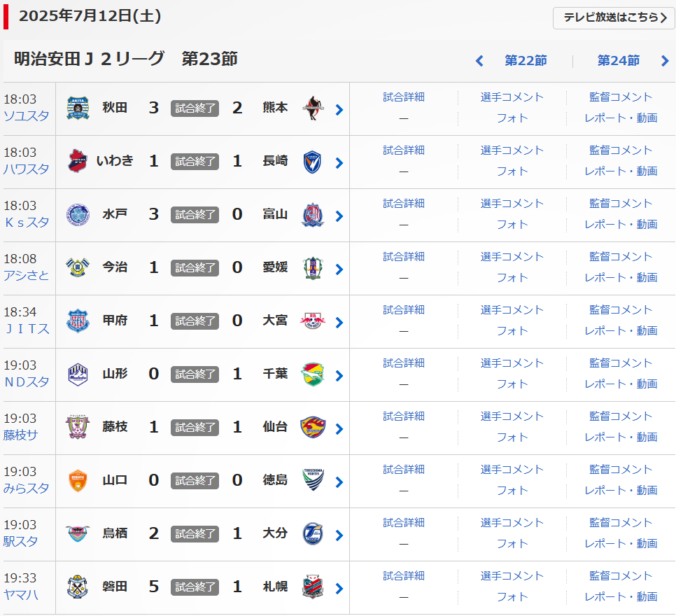Open the Yamagata vs Chiba match chevron
676x616 pixels.
[339, 375]
